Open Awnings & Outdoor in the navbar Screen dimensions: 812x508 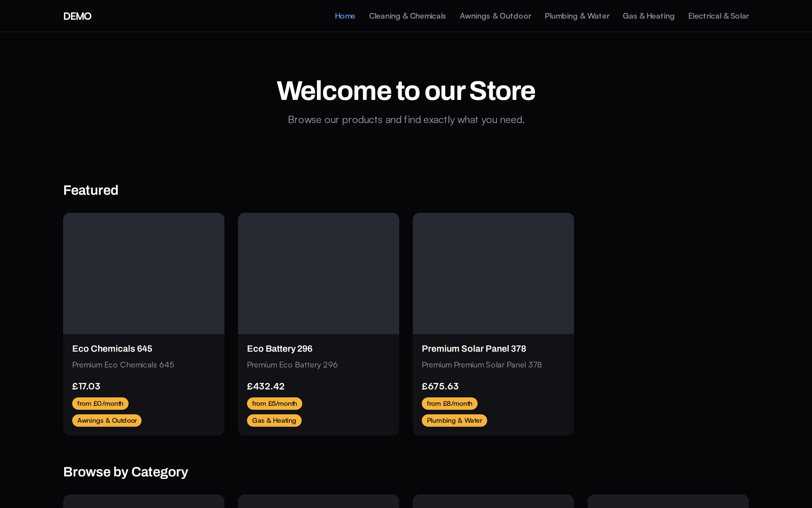click(x=495, y=16)
